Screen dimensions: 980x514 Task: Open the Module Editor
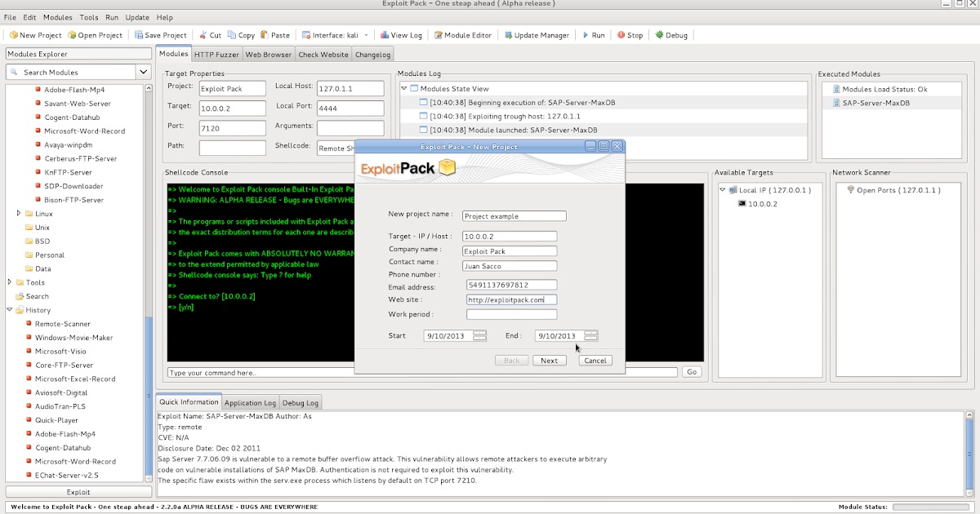(x=463, y=35)
